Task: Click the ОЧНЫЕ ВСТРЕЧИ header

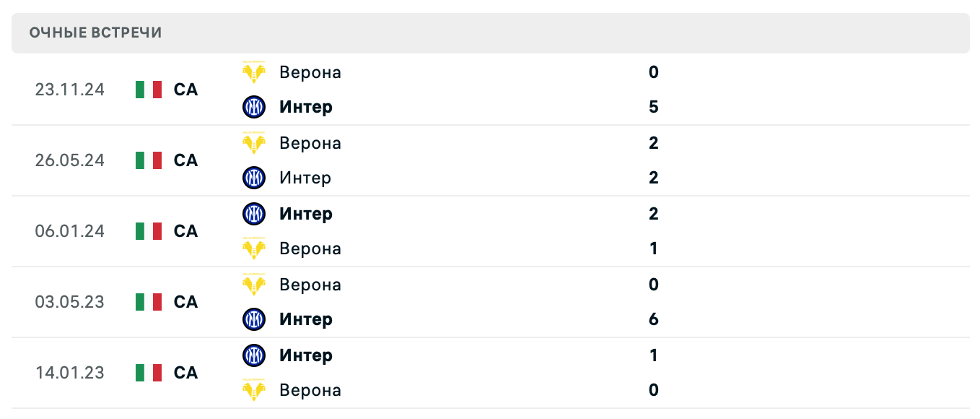Action: (95, 33)
